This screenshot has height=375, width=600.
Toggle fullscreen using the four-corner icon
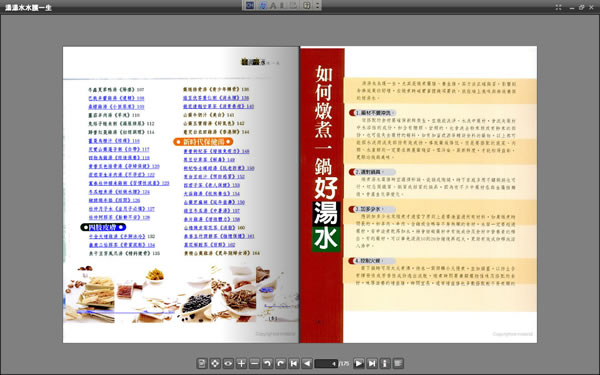[x=558, y=7]
